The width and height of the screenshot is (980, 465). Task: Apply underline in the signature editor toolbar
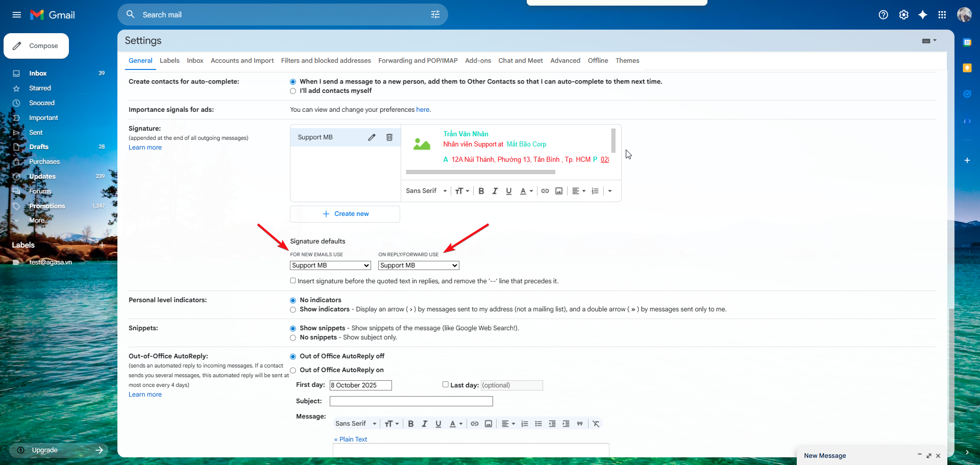[508, 191]
